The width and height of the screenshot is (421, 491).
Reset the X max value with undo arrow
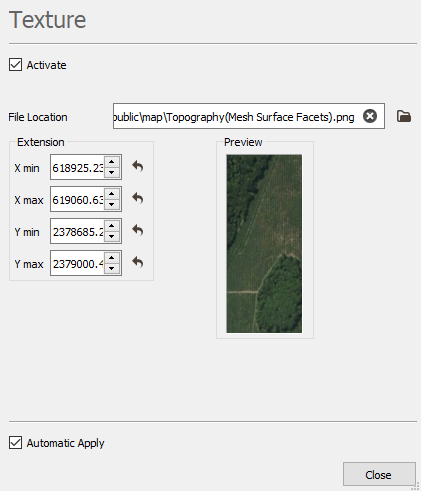tap(138, 198)
